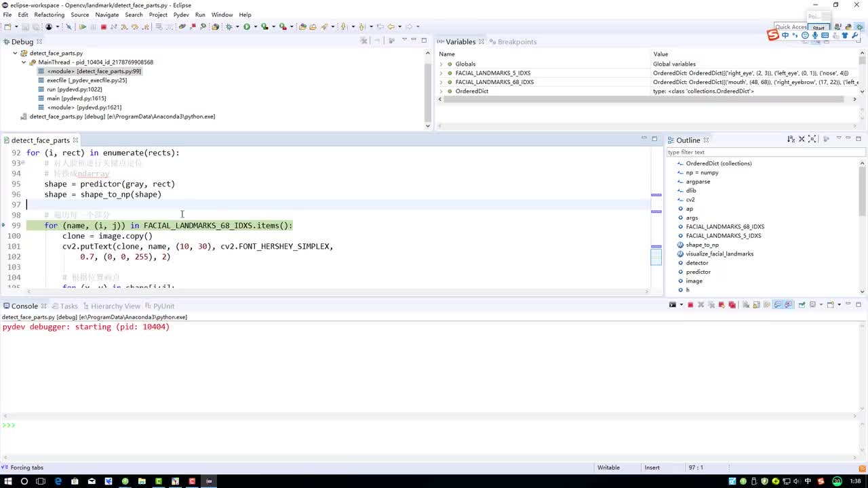Expand FACIAL_LANDMARKS_68_IDXS variable row
This screenshot has width=868, height=488.
pos(441,82)
